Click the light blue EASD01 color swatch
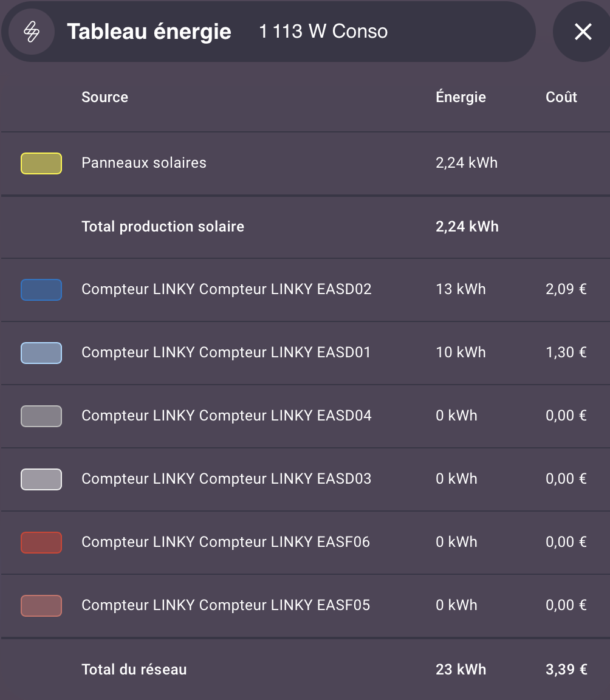 tap(41, 352)
